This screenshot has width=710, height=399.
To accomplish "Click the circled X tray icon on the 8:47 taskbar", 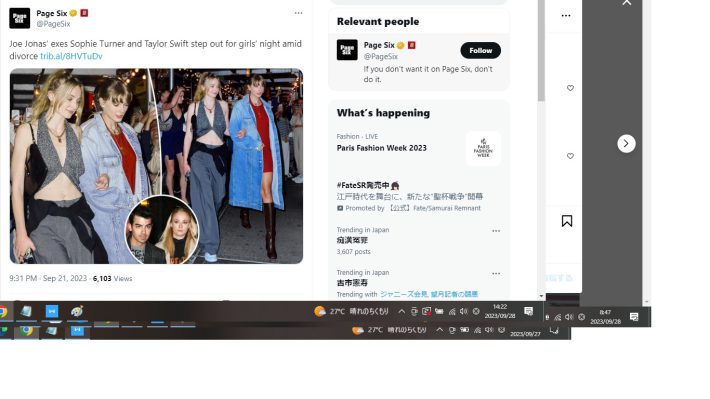I will [x=581, y=317].
